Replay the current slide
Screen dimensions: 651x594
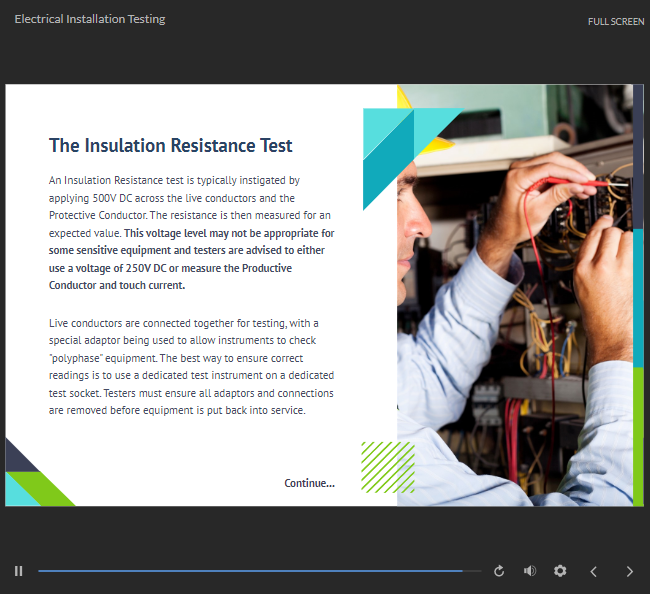tap(500, 571)
